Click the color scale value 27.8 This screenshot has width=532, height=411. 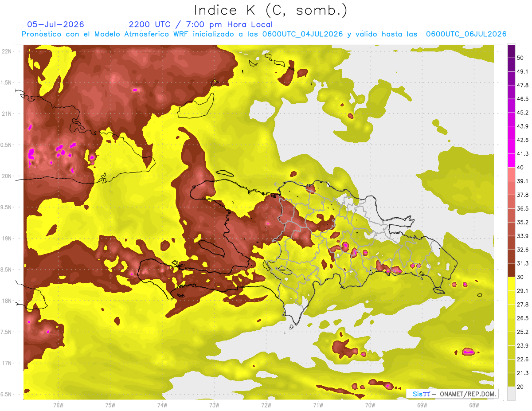(523, 305)
